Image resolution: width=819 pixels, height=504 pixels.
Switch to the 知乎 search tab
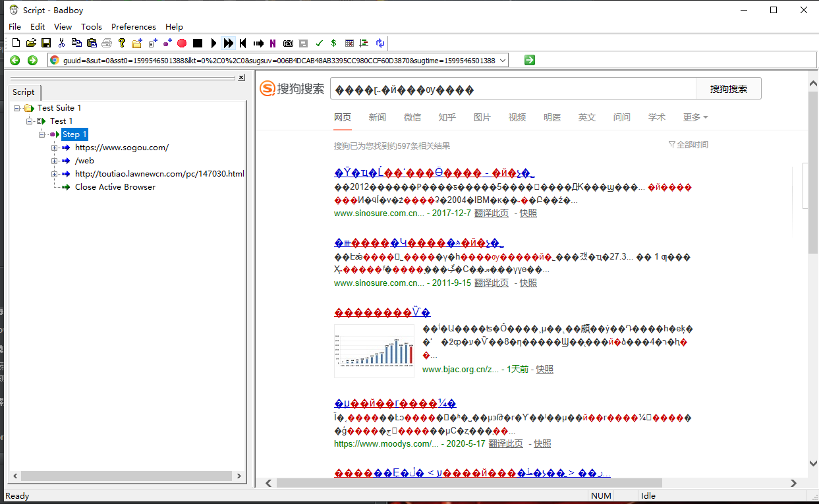point(447,117)
